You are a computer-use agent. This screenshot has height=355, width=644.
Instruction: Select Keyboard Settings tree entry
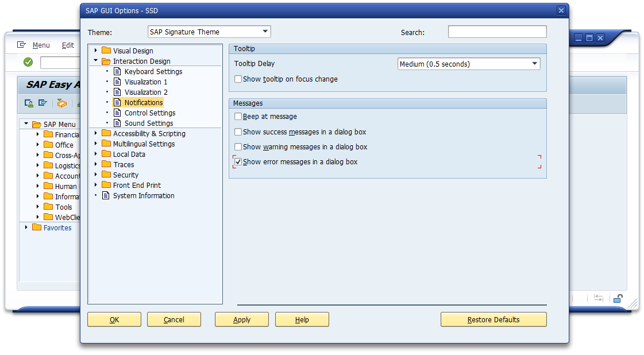pos(153,71)
